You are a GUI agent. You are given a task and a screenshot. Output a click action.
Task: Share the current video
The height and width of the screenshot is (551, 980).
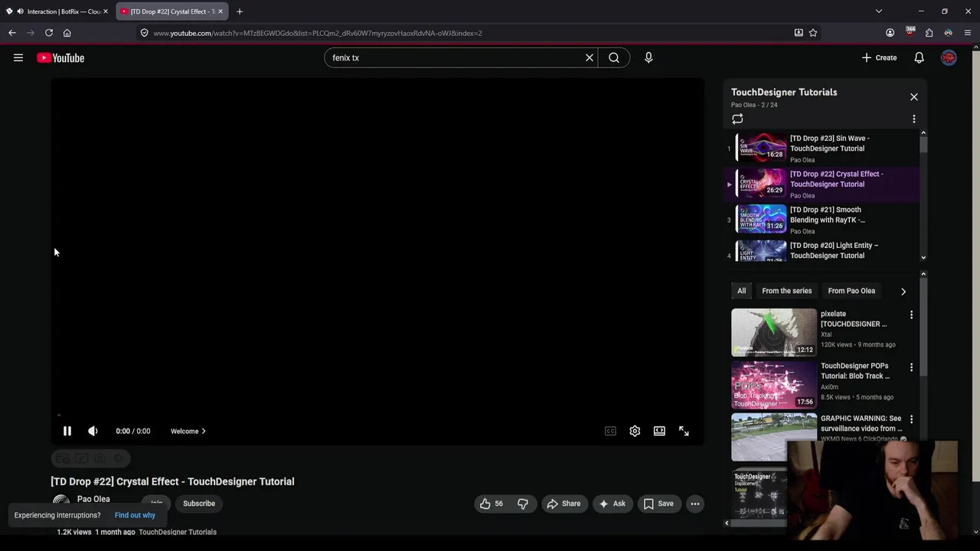(x=563, y=504)
